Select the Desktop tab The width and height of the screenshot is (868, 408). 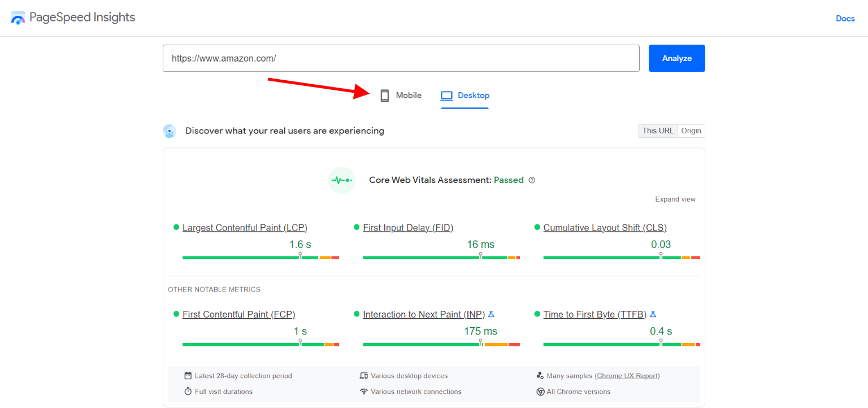coord(465,96)
